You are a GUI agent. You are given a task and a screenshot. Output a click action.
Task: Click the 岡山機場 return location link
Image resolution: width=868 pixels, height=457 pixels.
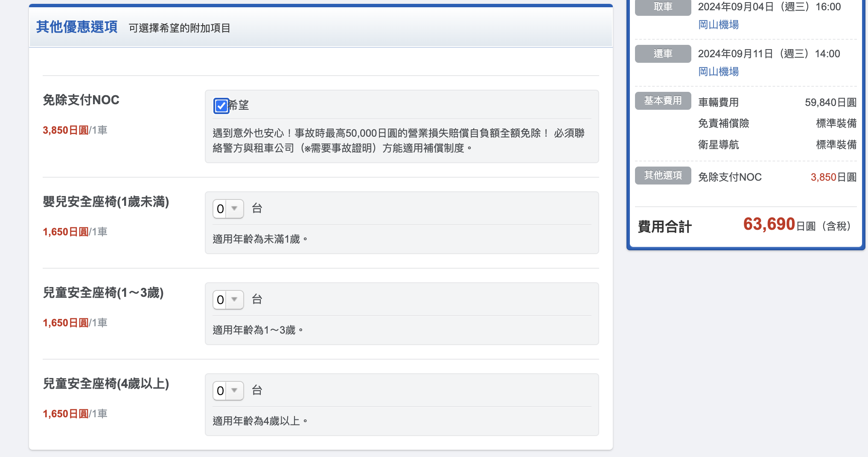click(718, 72)
